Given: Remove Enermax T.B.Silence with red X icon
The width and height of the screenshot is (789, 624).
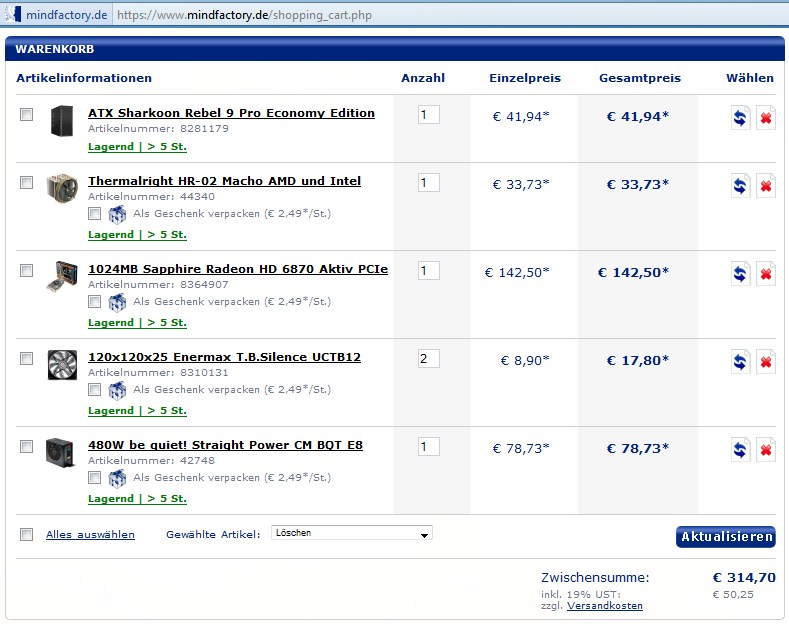Looking at the screenshot, I should pyautogui.click(x=766, y=362).
